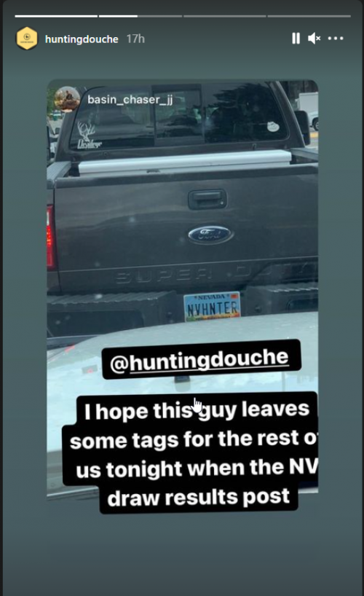Open the basin_chaser_jj username link
364x596 pixels.
(130, 100)
